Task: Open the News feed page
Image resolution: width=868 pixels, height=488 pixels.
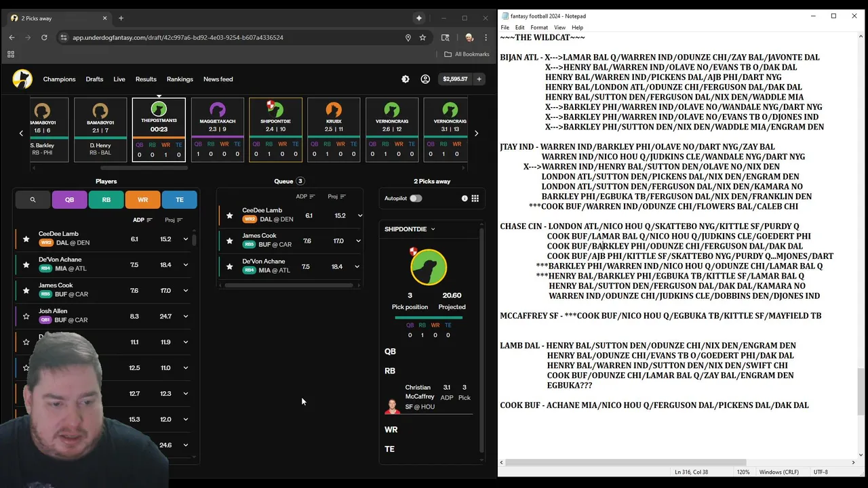Action: (x=218, y=79)
